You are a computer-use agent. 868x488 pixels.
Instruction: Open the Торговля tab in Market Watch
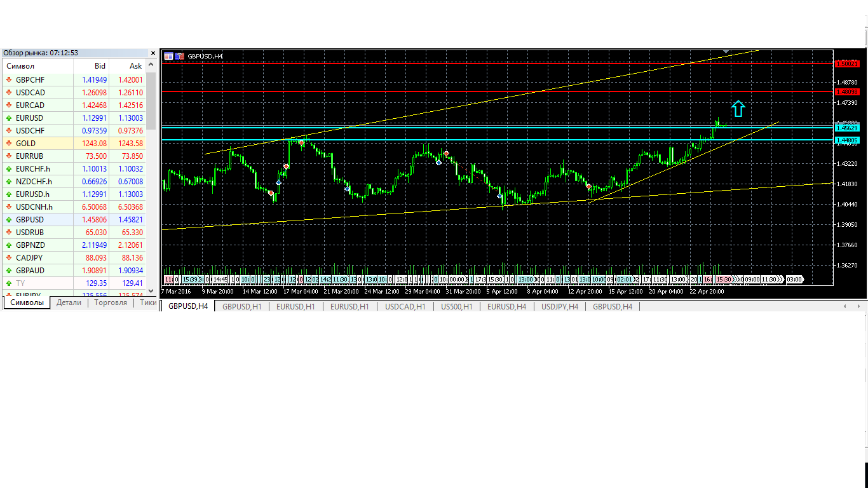(x=111, y=302)
